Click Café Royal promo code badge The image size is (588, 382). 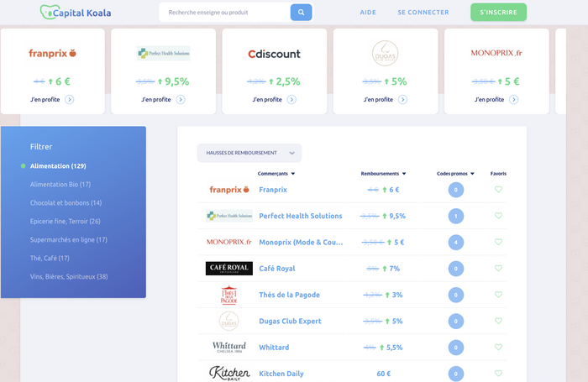pos(456,269)
